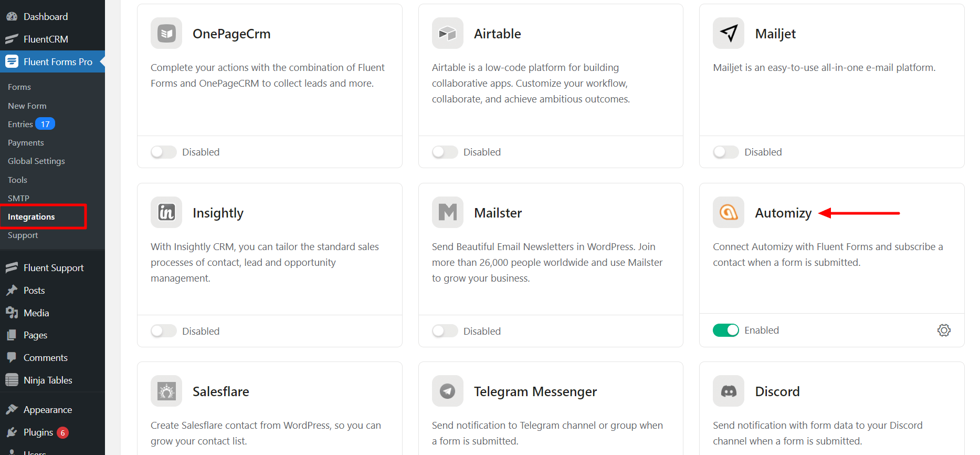Viewport: 980px width, 455px height.
Task: Click the Salesflare logo icon
Action: [166, 391]
